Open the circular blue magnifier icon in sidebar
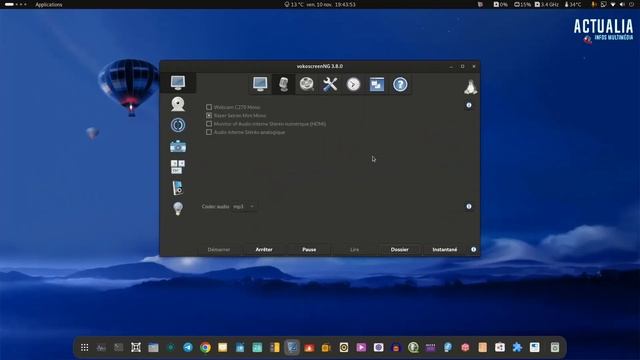This screenshot has height=360, width=640. (178, 125)
